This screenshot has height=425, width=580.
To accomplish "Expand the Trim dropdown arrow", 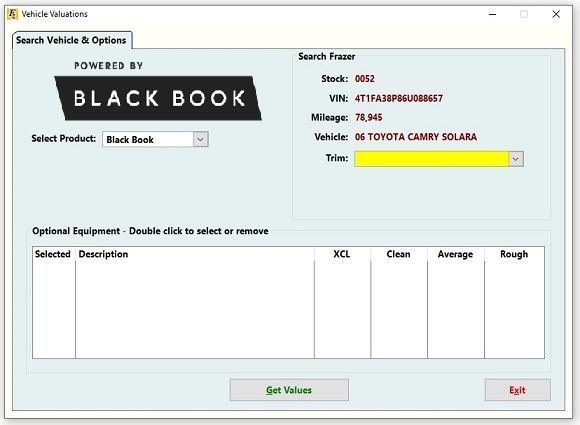I will point(516,159).
